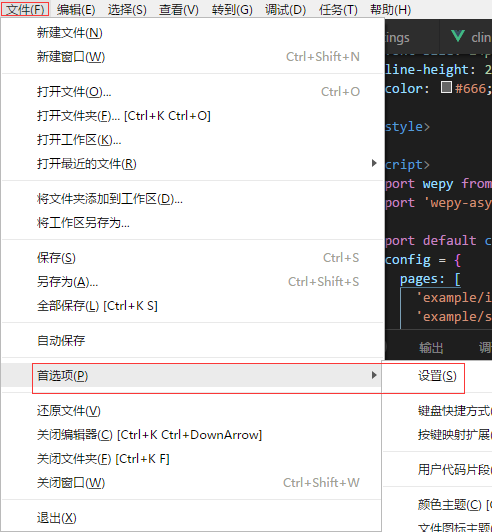Click the 'pages: [' line in editor
Viewport: 492px width, 532px height.
(x=430, y=279)
